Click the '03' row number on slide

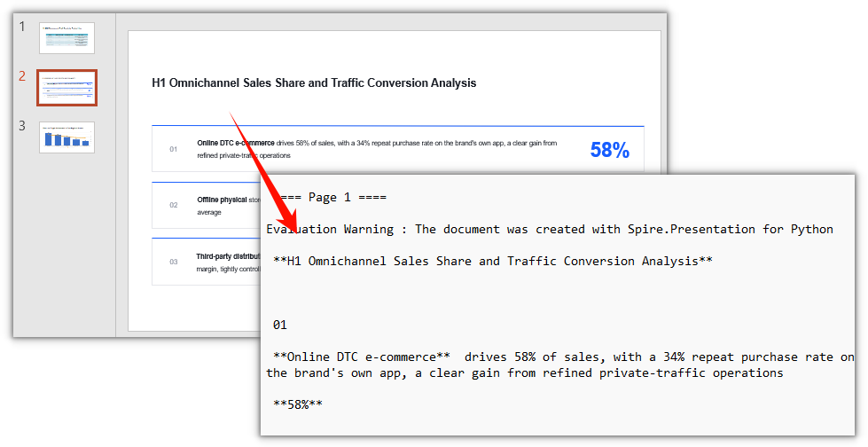(x=173, y=262)
